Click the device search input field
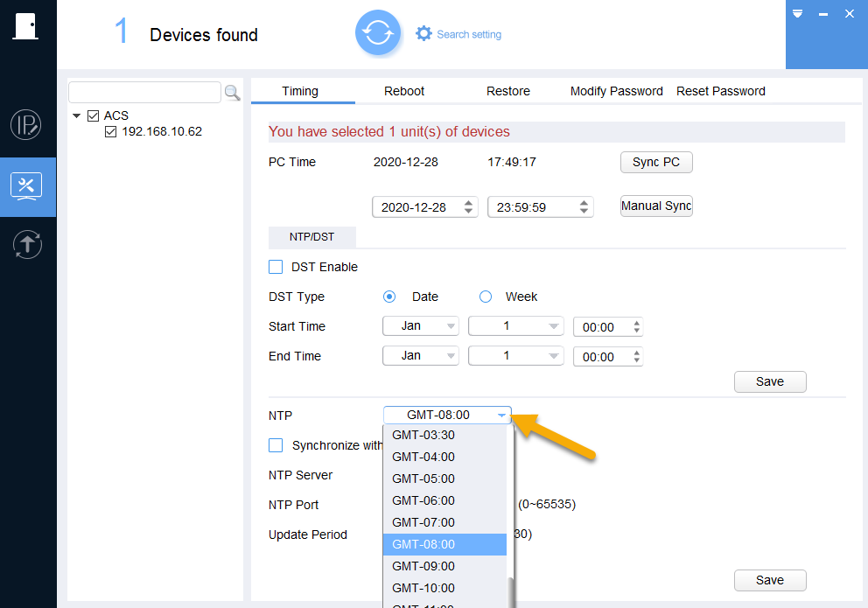The width and height of the screenshot is (868, 608). pos(144,93)
